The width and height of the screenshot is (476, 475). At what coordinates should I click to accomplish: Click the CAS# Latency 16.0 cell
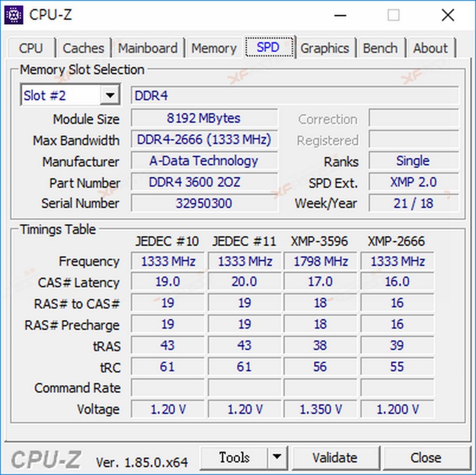(x=397, y=282)
